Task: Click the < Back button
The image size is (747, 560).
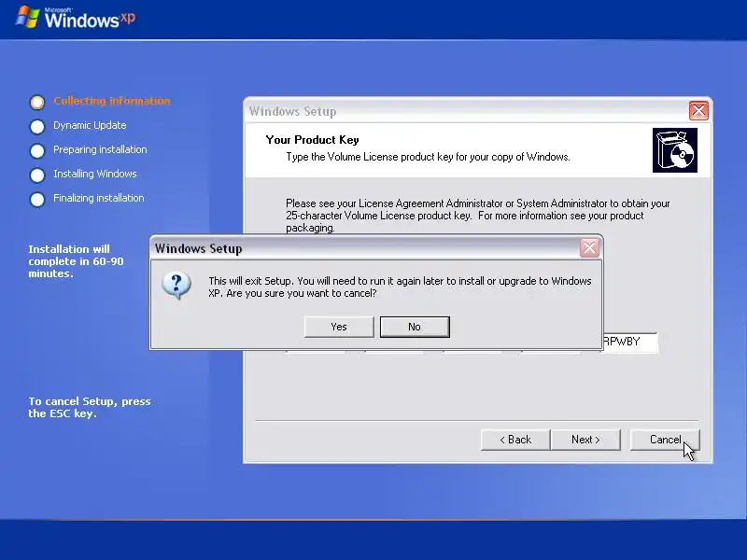Action: coord(515,440)
